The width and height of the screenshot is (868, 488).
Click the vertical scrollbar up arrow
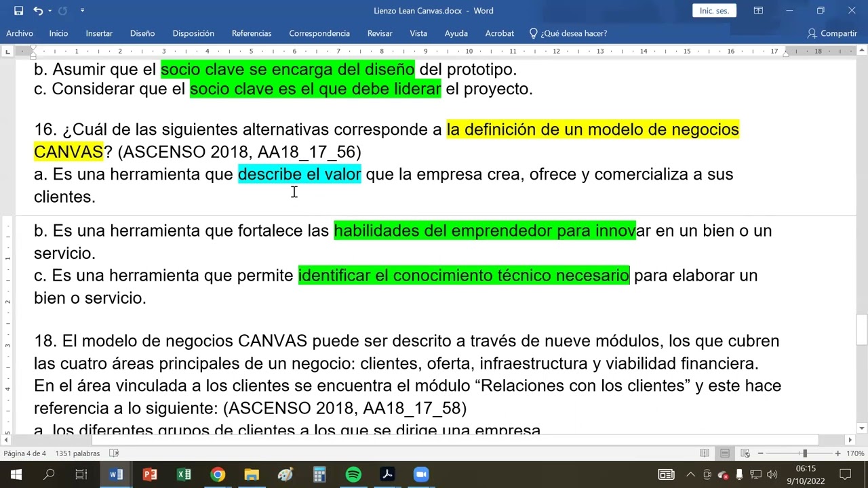click(861, 49)
